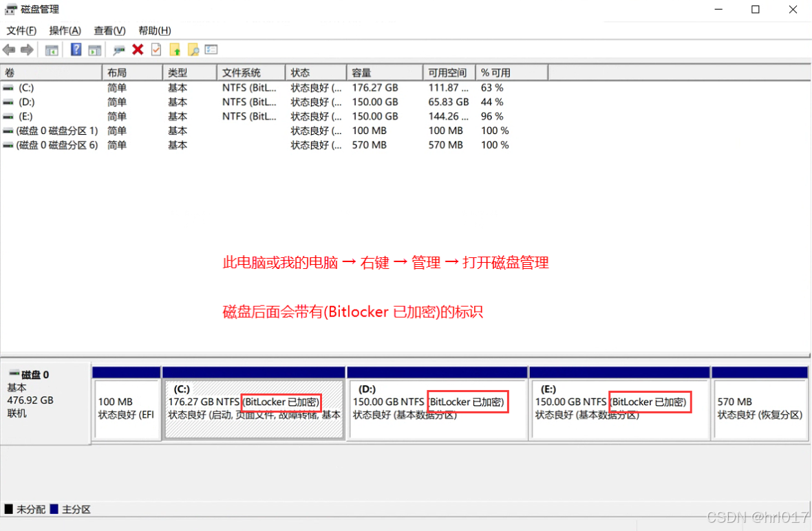Click the drive icon beside (E:) row
The width and height of the screenshot is (812, 531).
pyautogui.click(x=8, y=117)
